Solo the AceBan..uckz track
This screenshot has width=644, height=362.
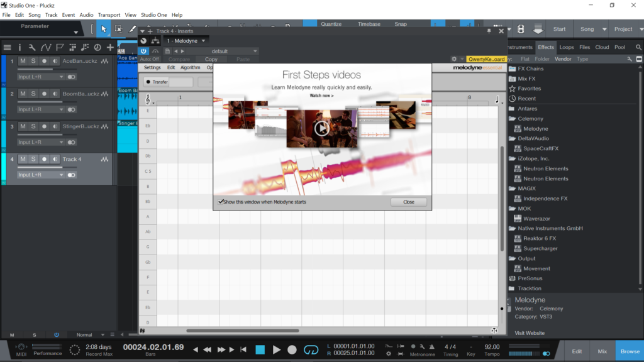coord(33,61)
